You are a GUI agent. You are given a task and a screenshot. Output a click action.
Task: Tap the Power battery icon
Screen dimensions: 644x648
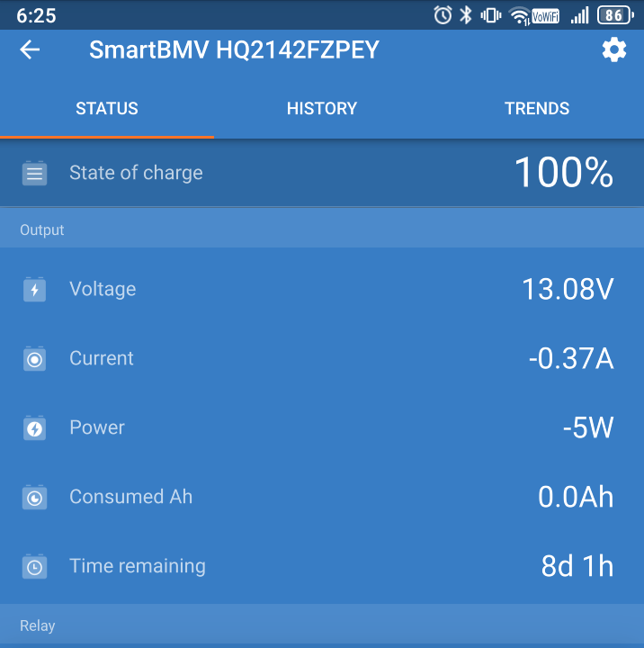click(34, 428)
